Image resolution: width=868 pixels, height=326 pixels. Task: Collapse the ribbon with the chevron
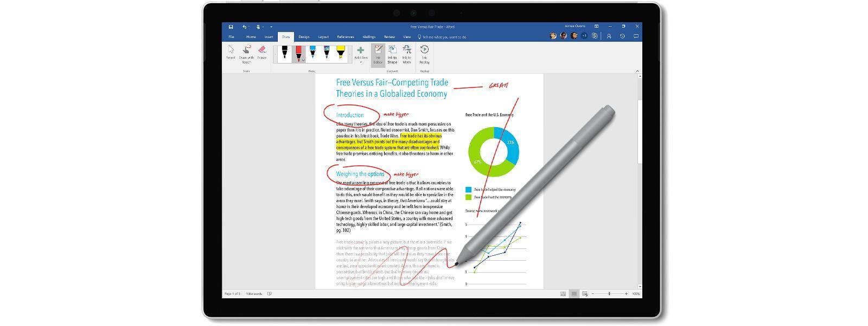(x=637, y=71)
